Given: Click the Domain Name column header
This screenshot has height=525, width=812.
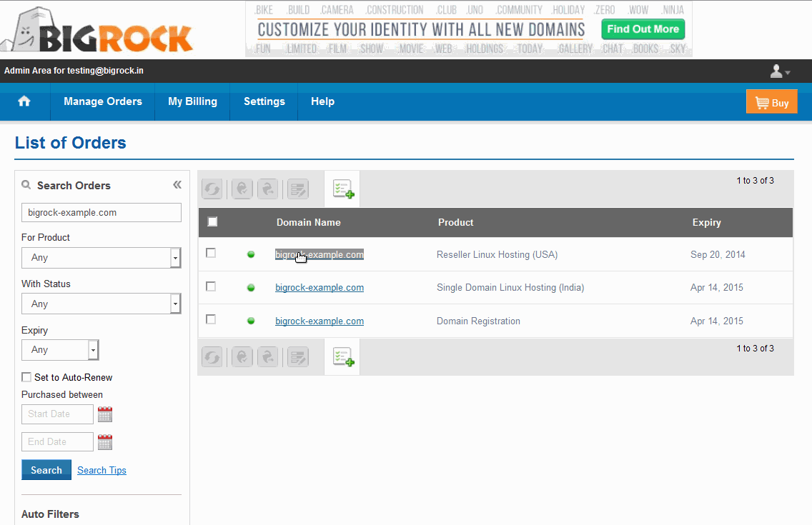Looking at the screenshot, I should [x=309, y=222].
